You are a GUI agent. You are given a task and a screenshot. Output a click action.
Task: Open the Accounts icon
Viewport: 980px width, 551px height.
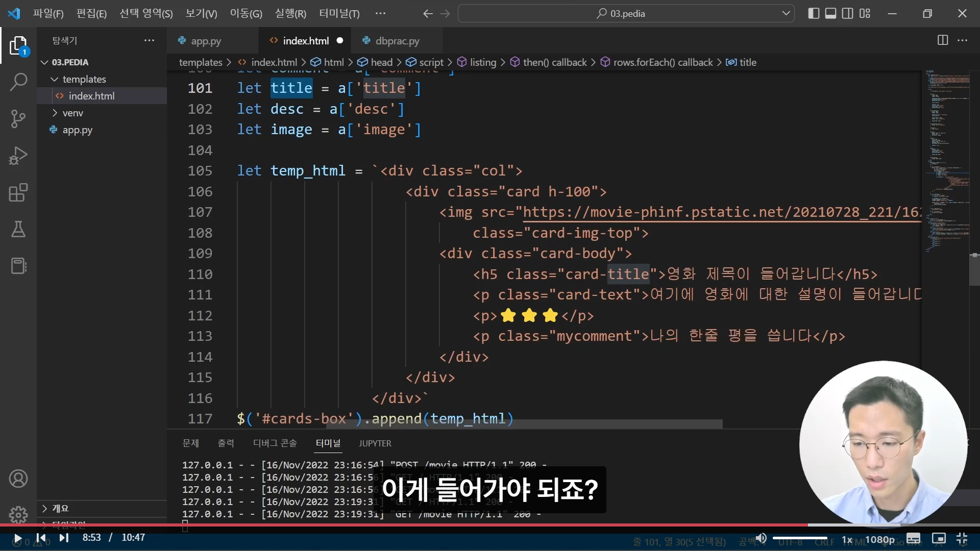click(18, 479)
